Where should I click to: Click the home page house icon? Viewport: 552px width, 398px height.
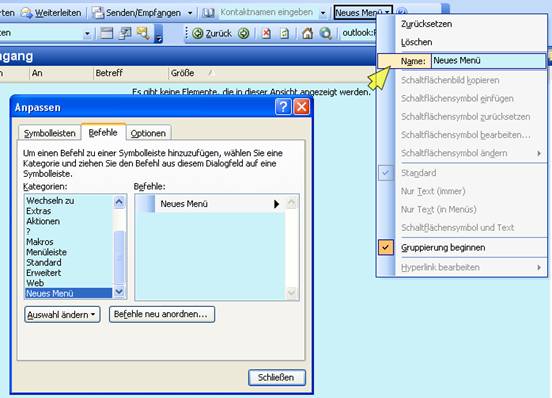click(307, 33)
